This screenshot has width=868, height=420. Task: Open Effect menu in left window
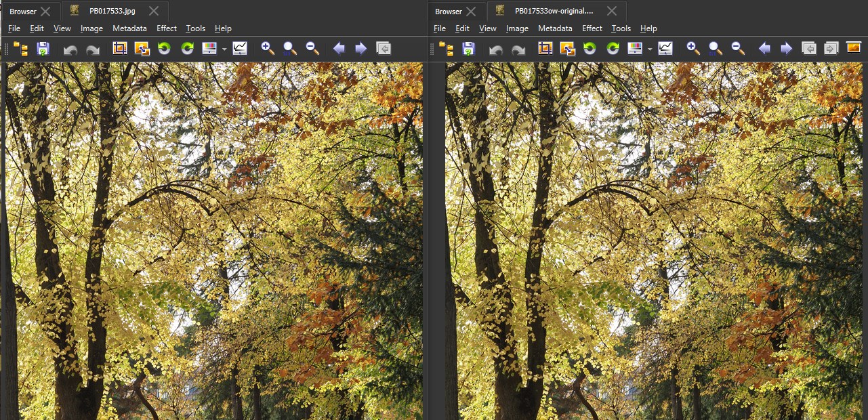point(166,28)
